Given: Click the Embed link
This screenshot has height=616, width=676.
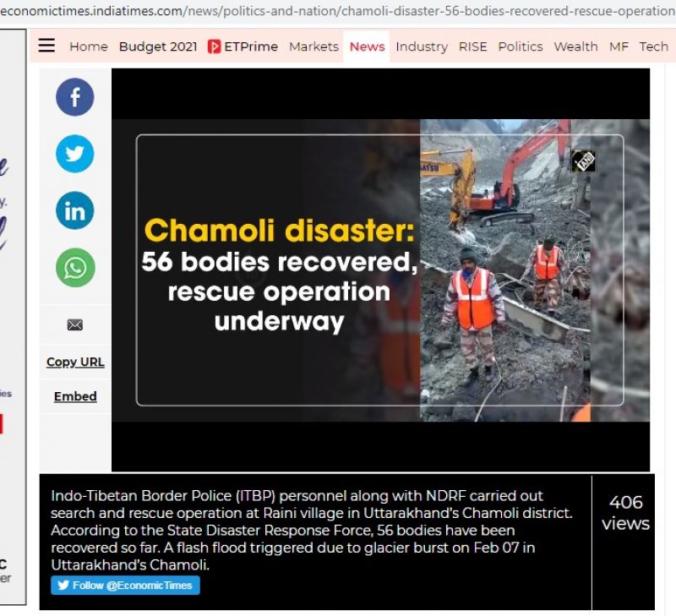Looking at the screenshot, I should pos(75,396).
